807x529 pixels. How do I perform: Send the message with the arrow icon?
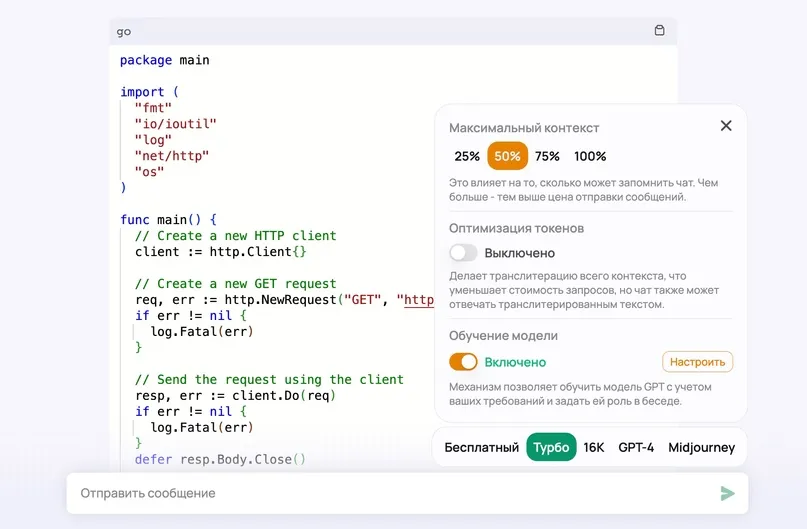[727, 493]
